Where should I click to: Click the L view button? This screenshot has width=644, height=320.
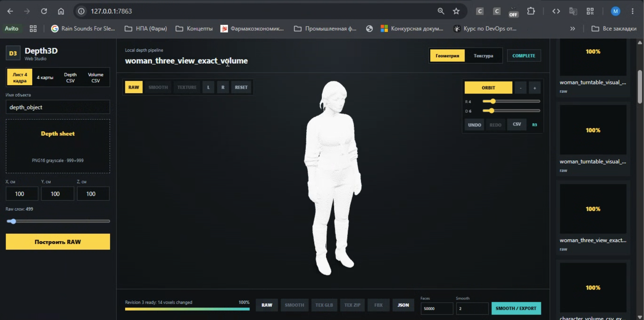coord(208,87)
